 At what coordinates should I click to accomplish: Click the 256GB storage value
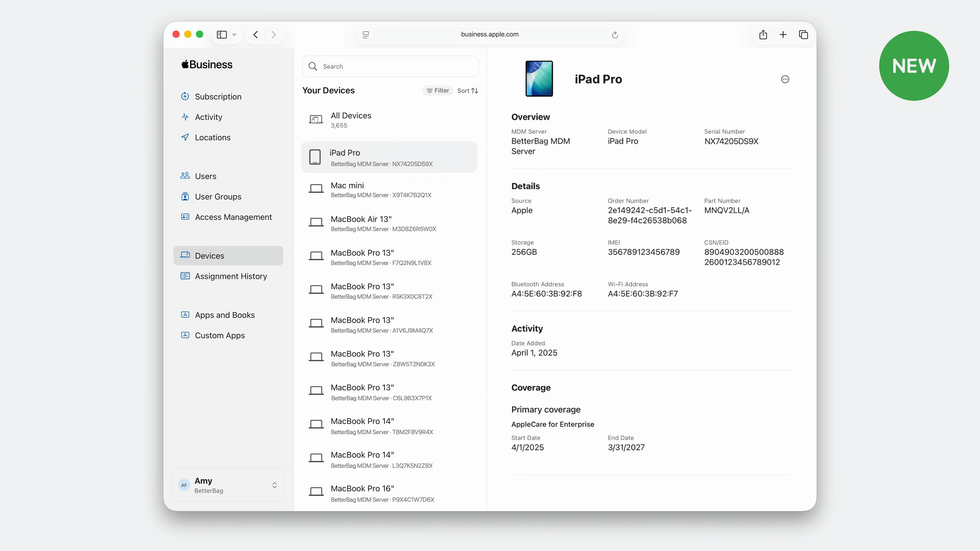[x=524, y=252]
